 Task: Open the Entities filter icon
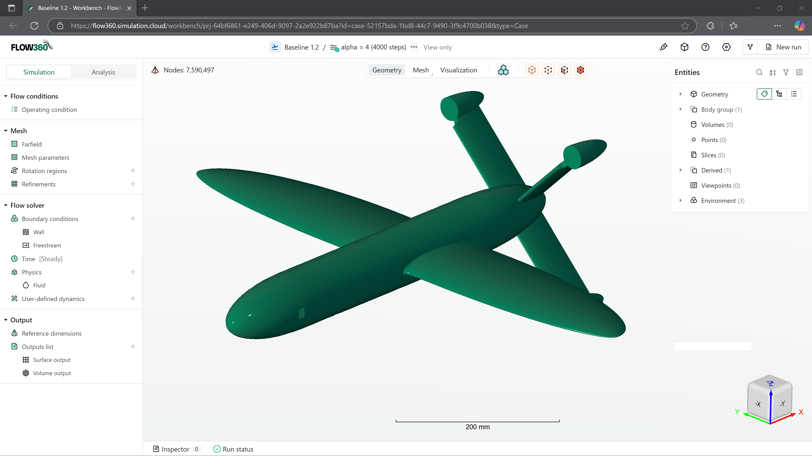pos(786,72)
